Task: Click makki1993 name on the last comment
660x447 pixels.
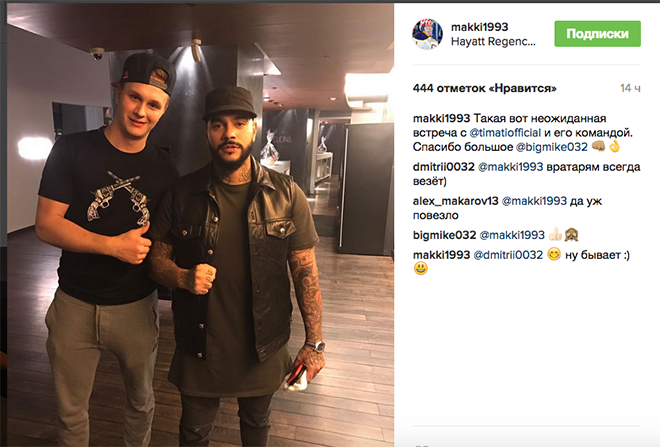Action: click(x=441, y=255)
